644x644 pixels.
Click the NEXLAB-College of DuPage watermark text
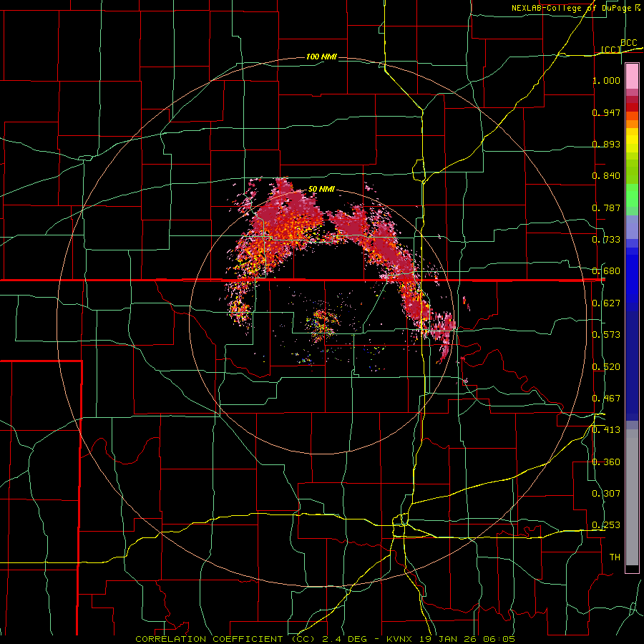[575, 8]
